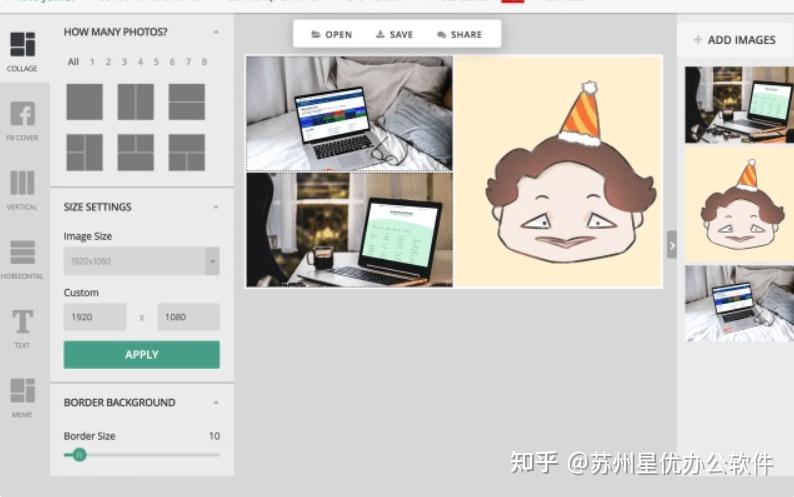Pick the layout with wide bottom cell

[136, 152]
